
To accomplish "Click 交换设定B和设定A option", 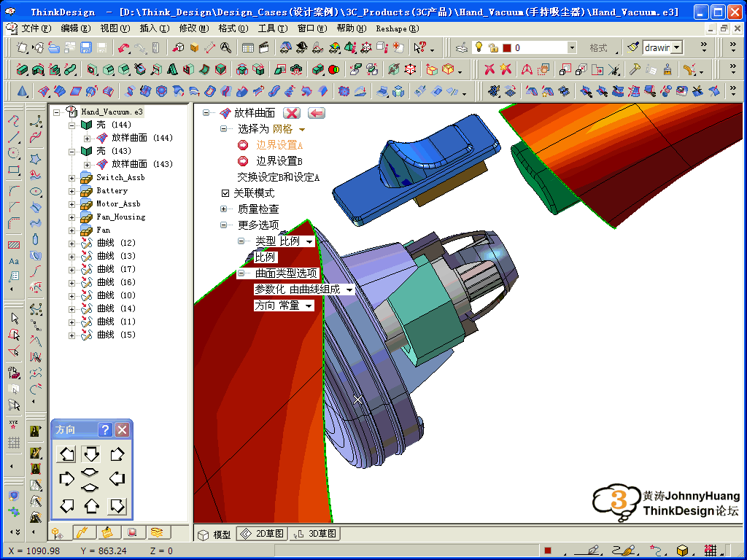I will (278, 177).
